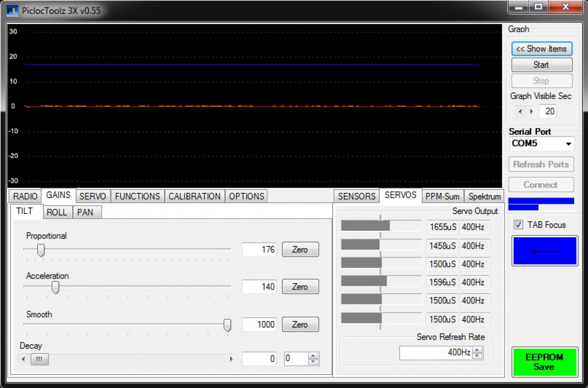This screenshot has height=388, width=588.
Task: Click the green EEPROM Save button
Action: pos(544,362)
